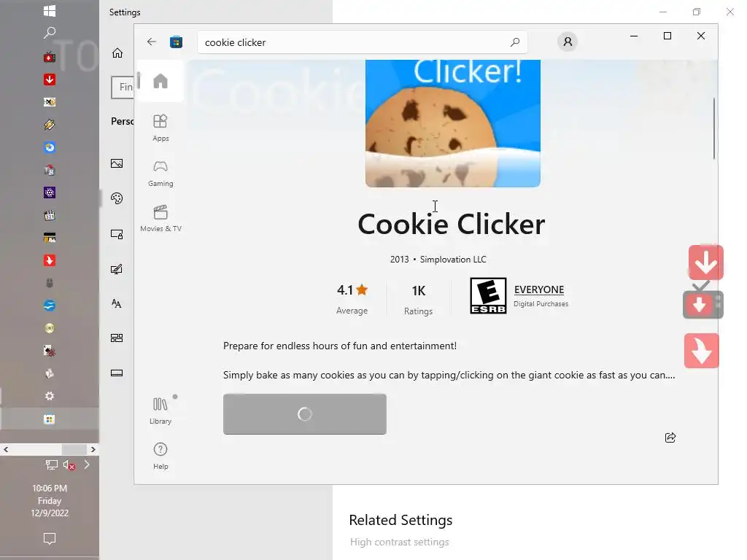Maximize the Microsoft Store window
The width and height of the screenshot is (747, 560).
click(x=667, y=36)
